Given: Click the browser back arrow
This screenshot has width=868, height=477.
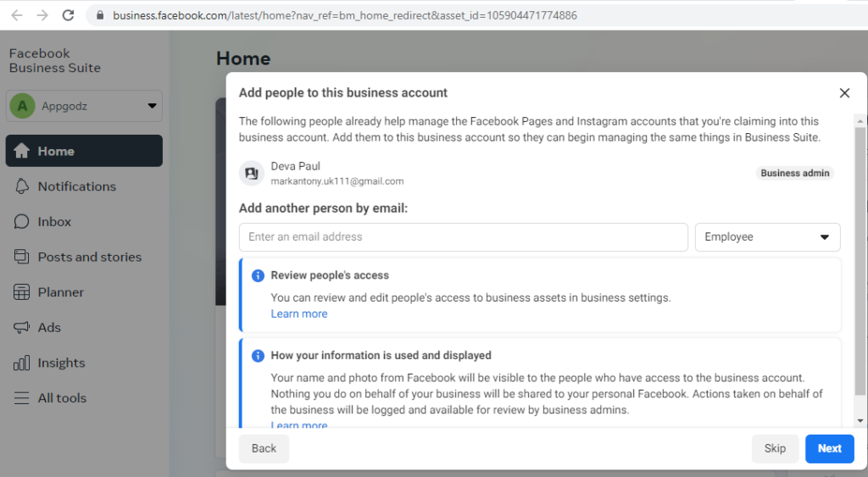Looking at the screenshot, I should [17, 15].
